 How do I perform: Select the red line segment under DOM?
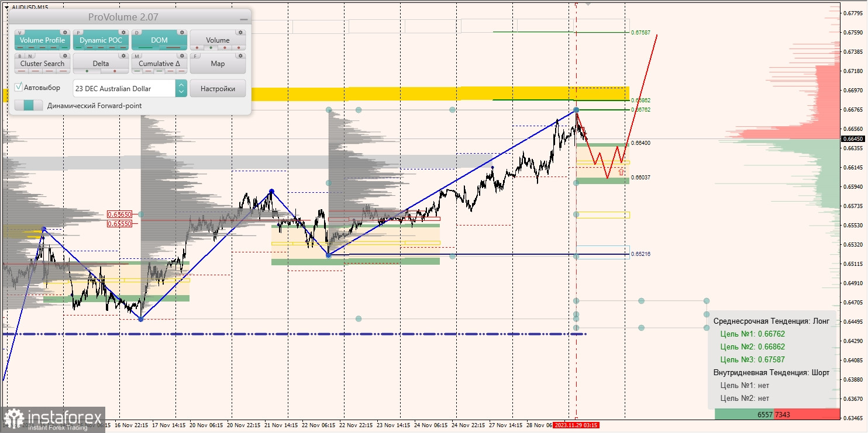tap(173, 47)
